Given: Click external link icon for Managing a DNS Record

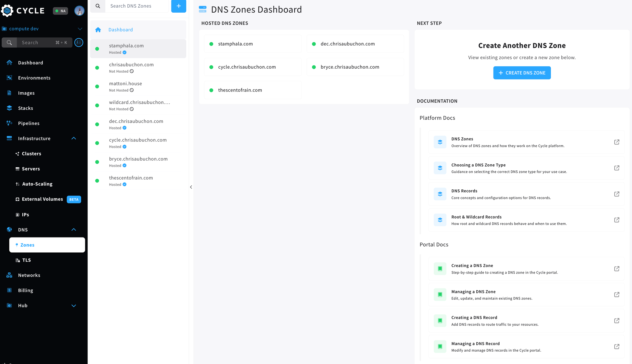Looking at the screenshot, I should coord(616,347).
